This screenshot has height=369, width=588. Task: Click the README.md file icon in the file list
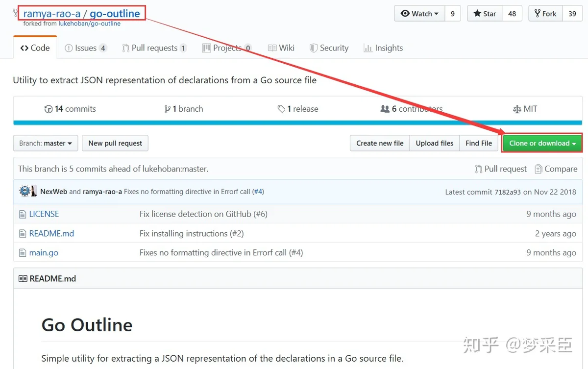click(22, 234)
